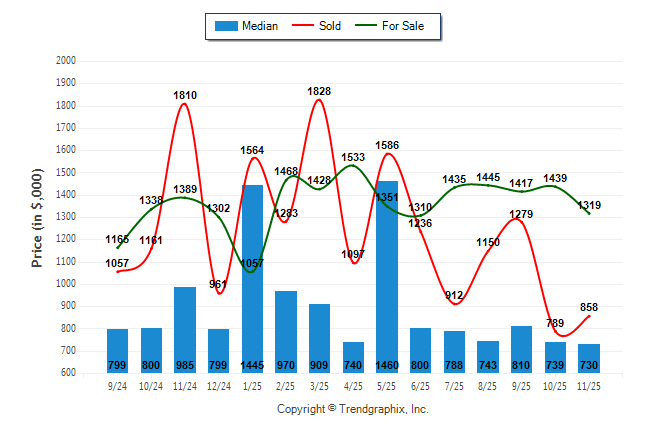Click the Price (in $,000) axis title
Viewport: 646px width, 434px height.
37,217
